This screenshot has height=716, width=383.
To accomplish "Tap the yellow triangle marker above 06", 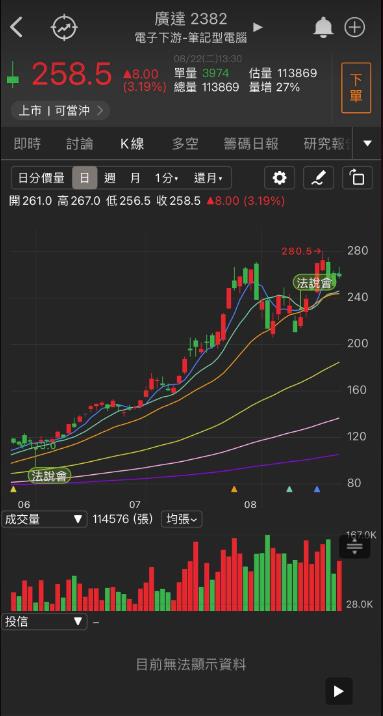I will point(13,489).
